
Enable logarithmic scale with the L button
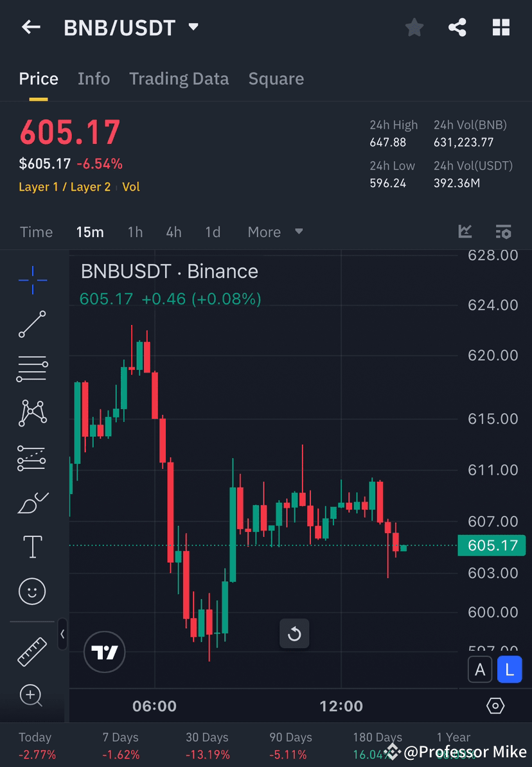click(x=510, y=669)
